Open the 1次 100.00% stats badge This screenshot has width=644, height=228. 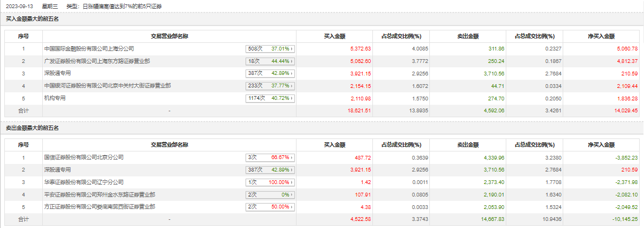click(270, 182)
